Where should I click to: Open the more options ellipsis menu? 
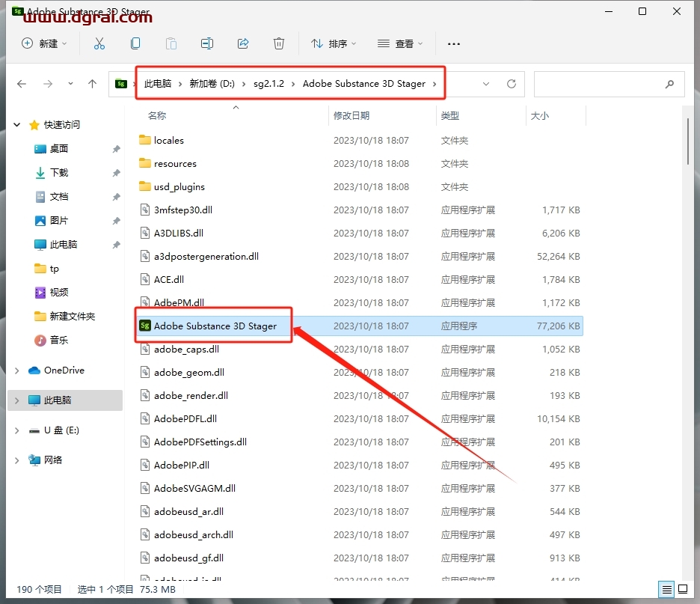[x=453, y=43]
